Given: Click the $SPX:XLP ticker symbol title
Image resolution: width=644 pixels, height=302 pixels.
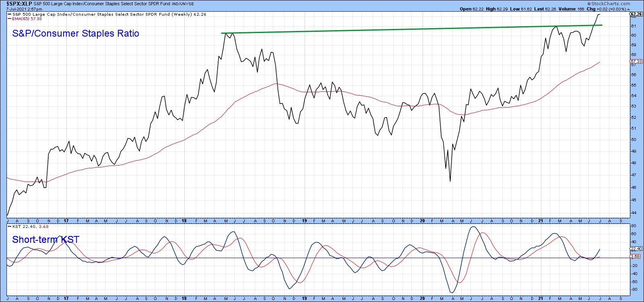Looking at the screenshot, I should [x=19, y=2].
